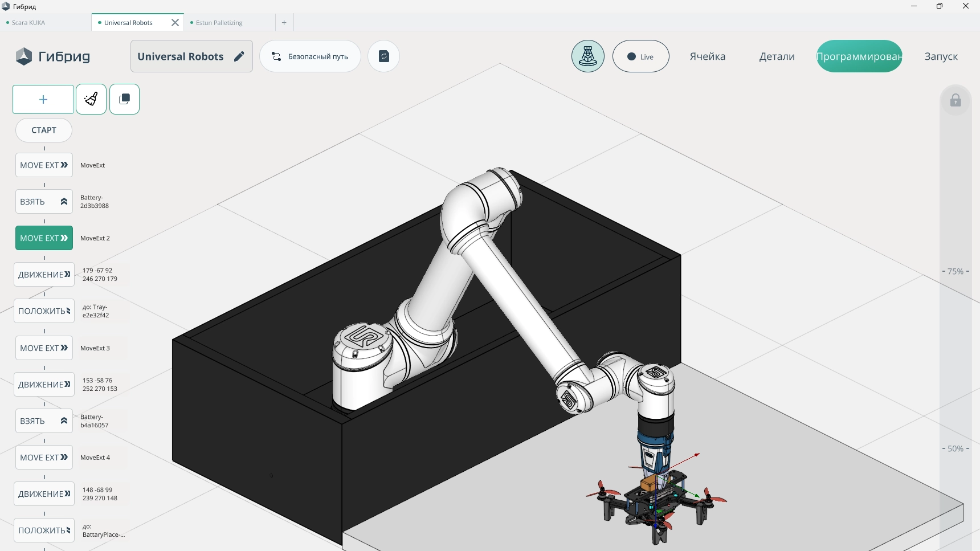Click the refresh document icon button
Screen dimensions: 980x551
pos(383,56)
